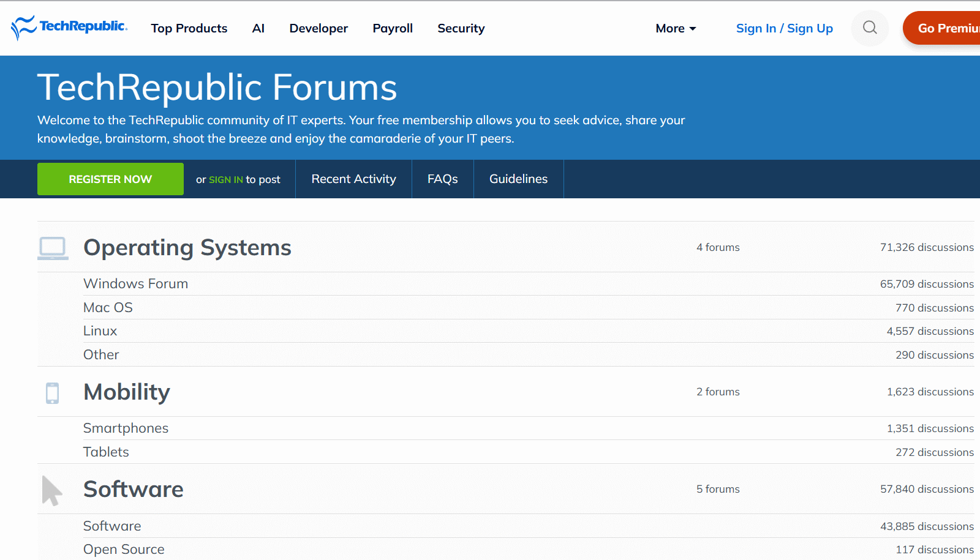Open the Developer nav item
The image size is (980, 560).
pyautogui.click(x=318, y=28)
